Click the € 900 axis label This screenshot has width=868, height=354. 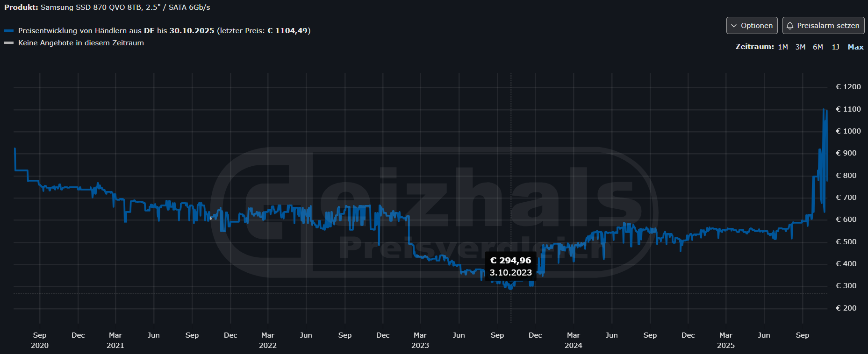coord(846,153)
